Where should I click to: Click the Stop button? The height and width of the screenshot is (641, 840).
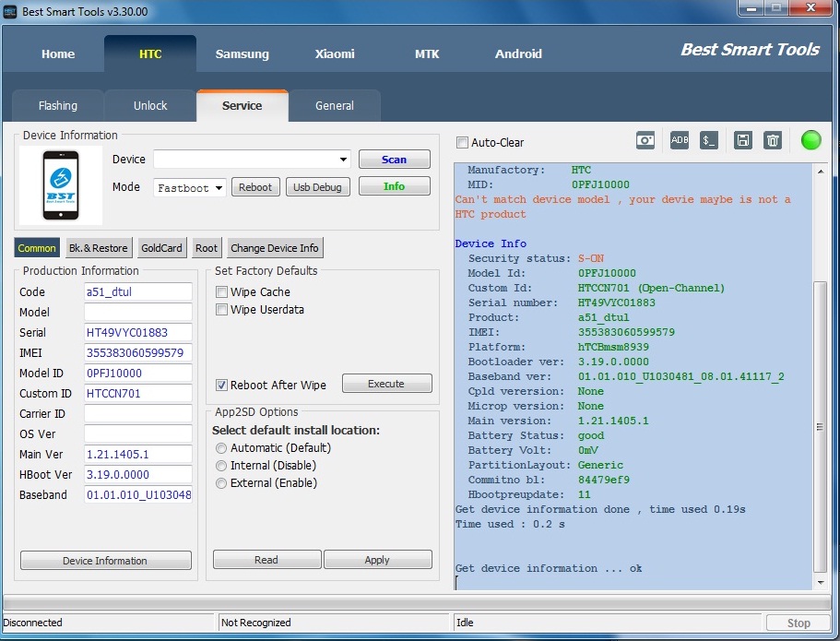[799, 623]
